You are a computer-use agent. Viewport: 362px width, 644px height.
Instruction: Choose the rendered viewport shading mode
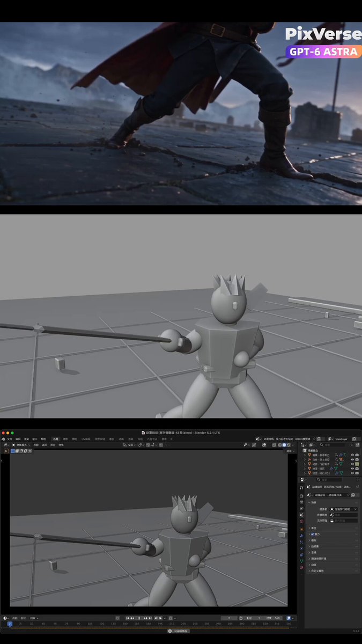coord(289,445)
